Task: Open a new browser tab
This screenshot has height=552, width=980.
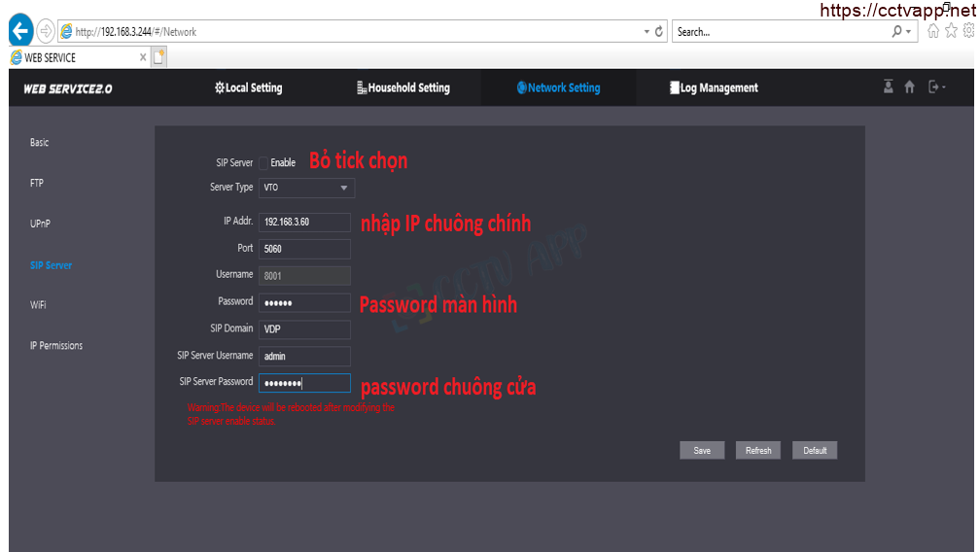Action: click(x=158, y=57)
